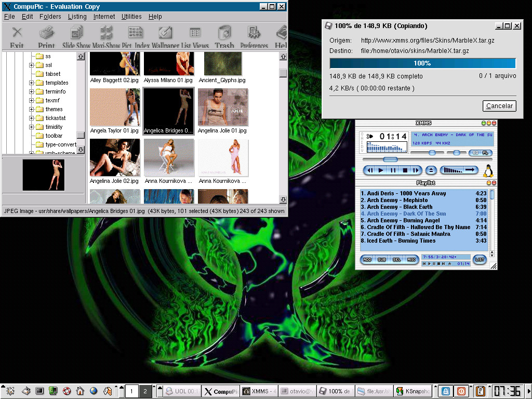Open the K menu in panel
This screenshot has height=399, width=532.
tap(10, 391)
